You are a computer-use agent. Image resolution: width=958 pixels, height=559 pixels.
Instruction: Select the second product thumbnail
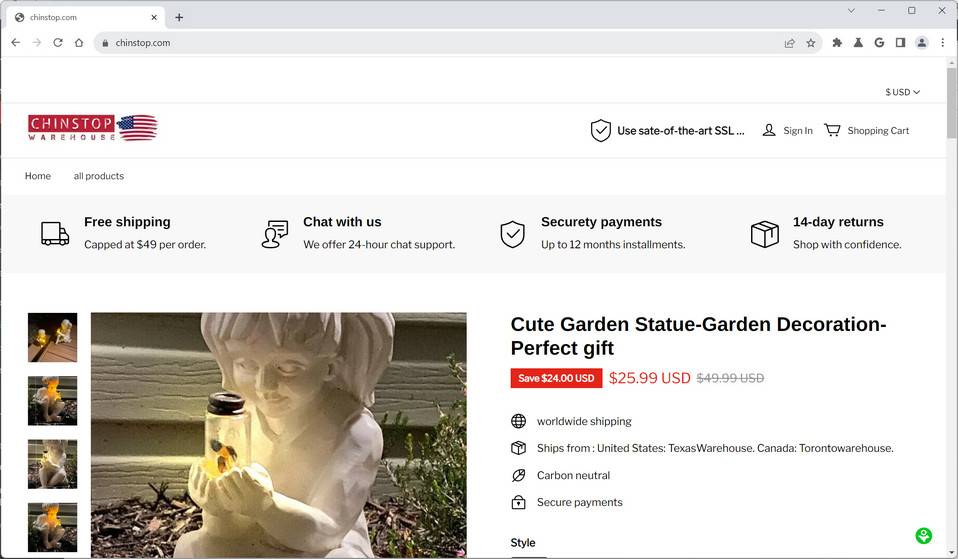(53, 401)
